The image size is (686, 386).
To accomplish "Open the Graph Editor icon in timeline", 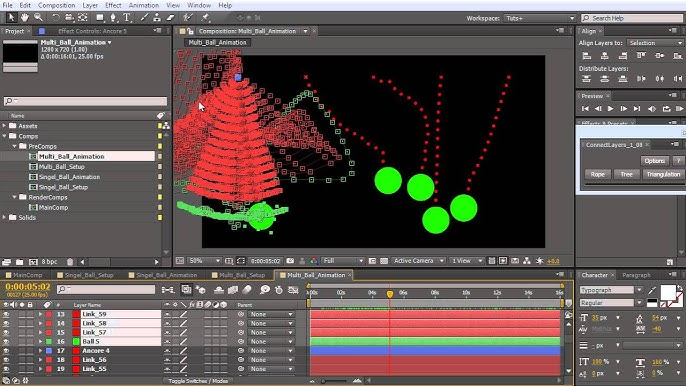I will tap(293, 290).
